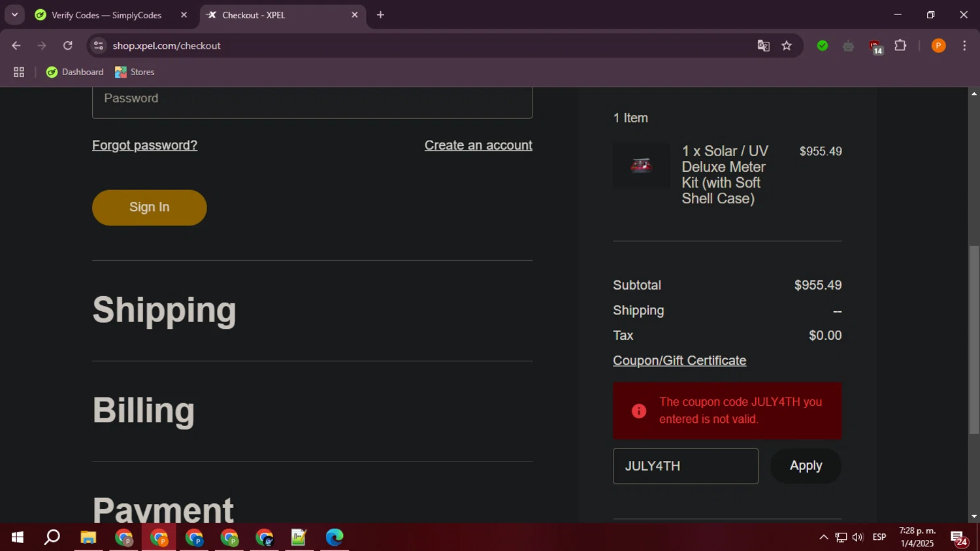980x551 pixels.
Task: Open a new browser tab
Action: tap(380, 15)
